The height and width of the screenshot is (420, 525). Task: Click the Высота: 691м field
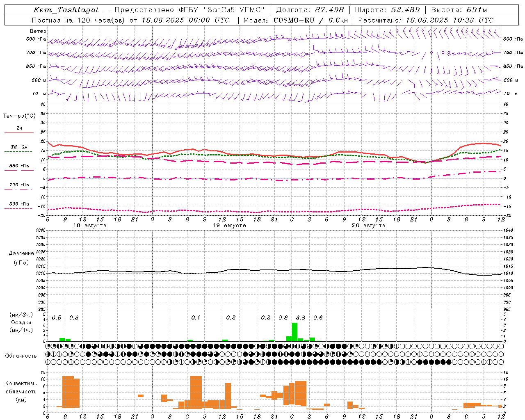(x=459, y=10)
